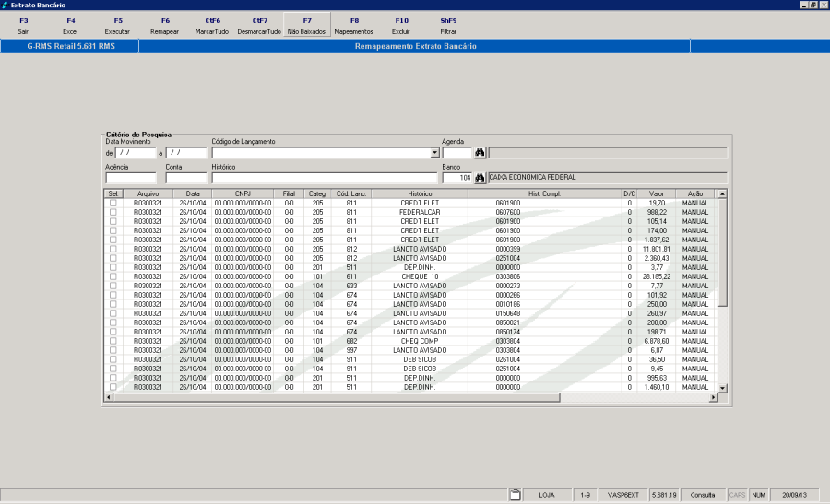Click the F3 Sair toolbar button
The width and height of the screenshot is (830, 504).
tap(23, 26)
